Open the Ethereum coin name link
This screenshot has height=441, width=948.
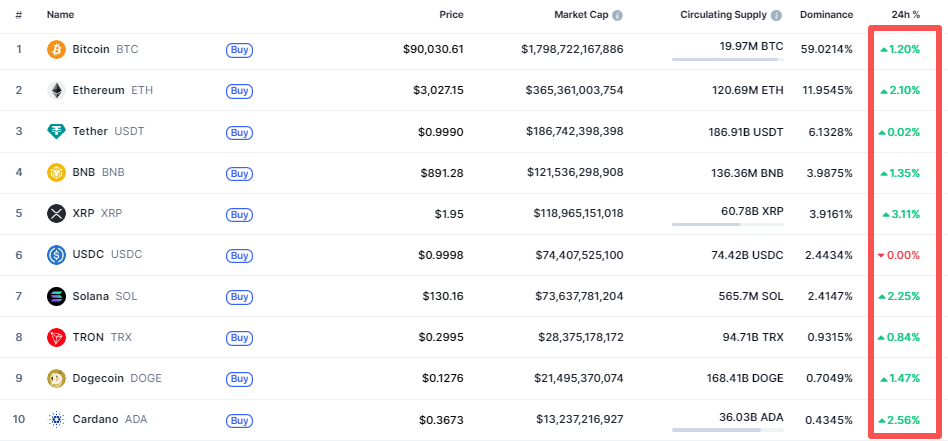[x=98, y=90]
